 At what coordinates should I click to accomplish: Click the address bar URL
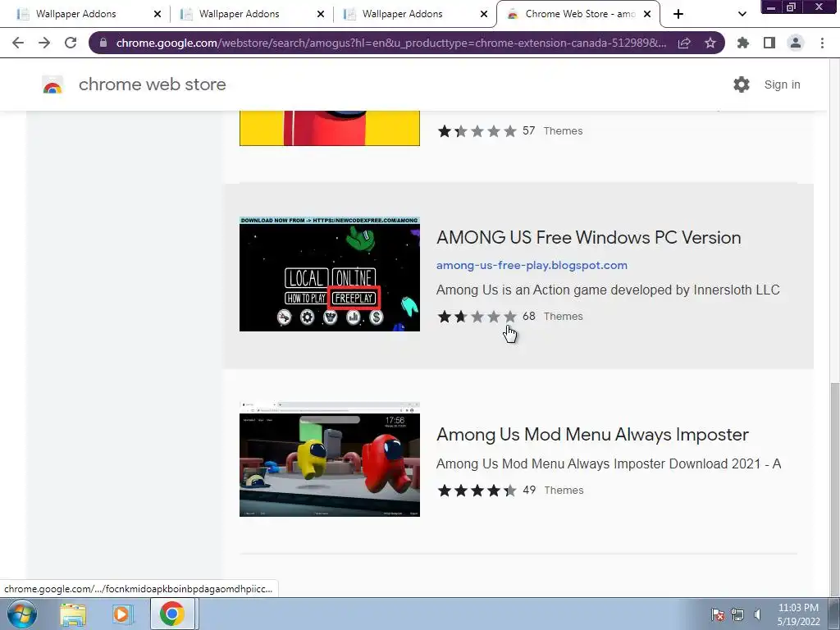(x=391, y=43)
